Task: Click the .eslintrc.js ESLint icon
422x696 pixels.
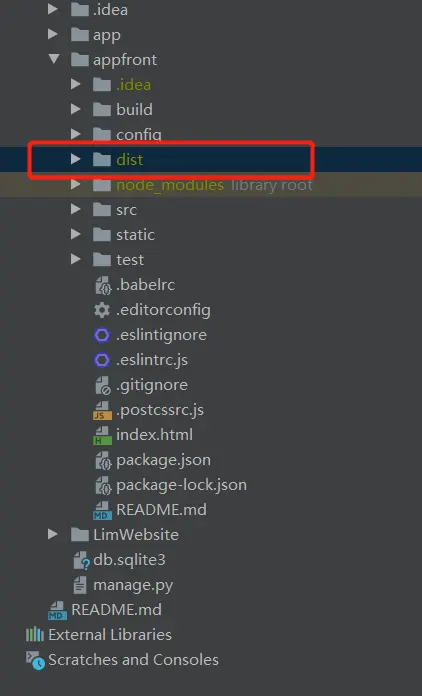Action: pos(102,360)
